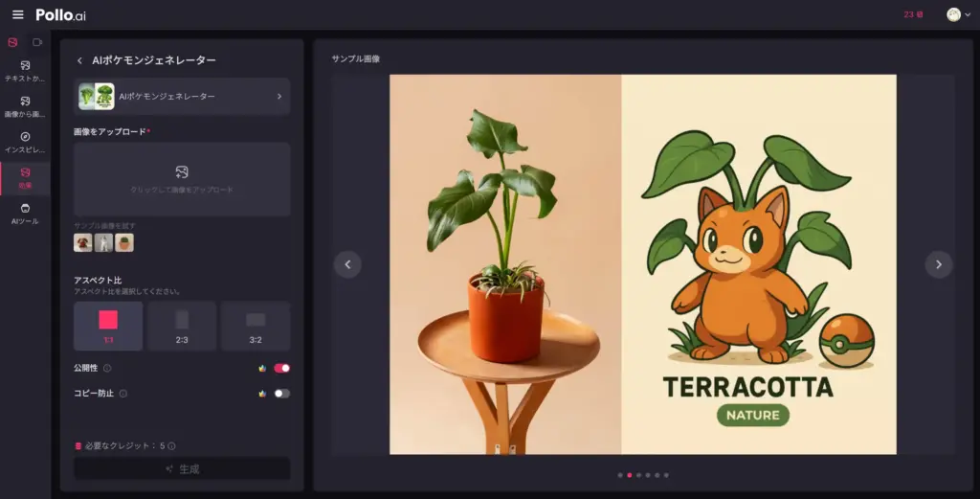This screenshot has width=980, height=499.
Task: Select the active second carousel dot
Action: click(x=630, y=475)
